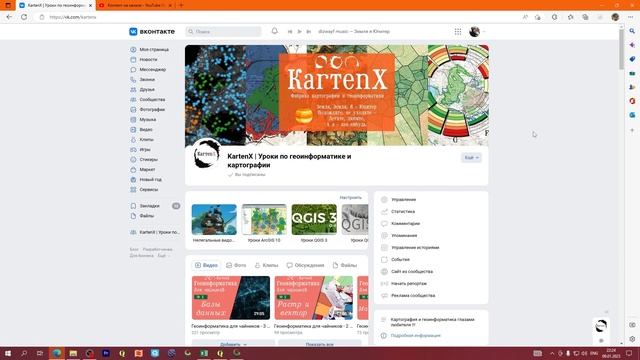Switch to the Обсуждения tab

tap(305, 265)
